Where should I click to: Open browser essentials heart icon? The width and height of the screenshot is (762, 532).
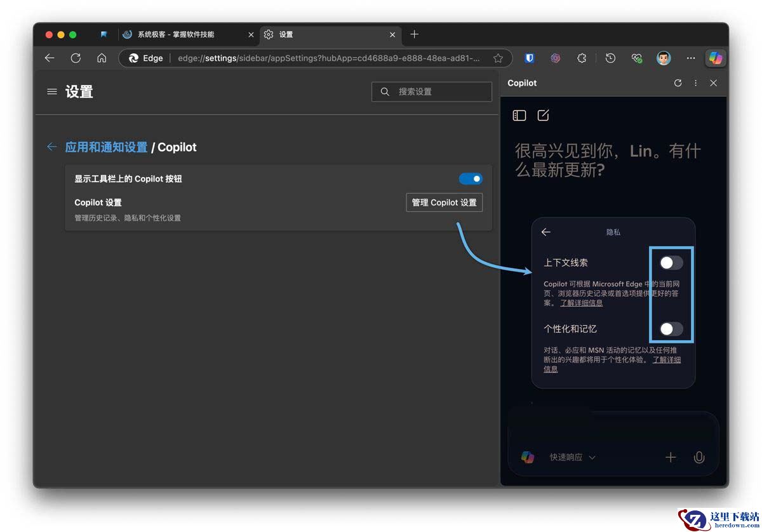pos(637,58)
